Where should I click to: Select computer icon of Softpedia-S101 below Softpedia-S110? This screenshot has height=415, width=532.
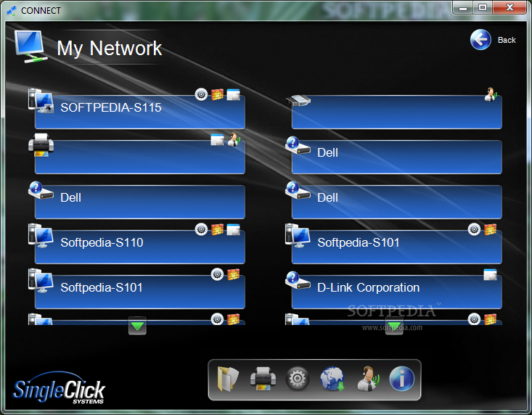(41, 281)
